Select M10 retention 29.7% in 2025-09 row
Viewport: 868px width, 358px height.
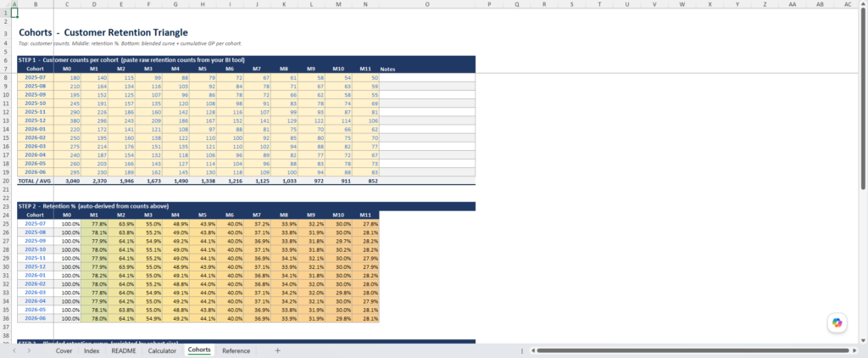point(339,241)
